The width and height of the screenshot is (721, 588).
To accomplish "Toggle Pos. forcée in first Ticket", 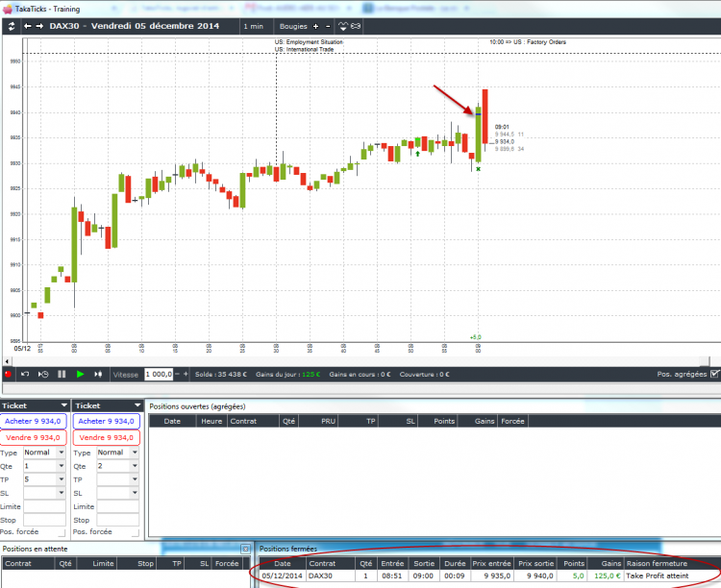I will pos(62,533).
